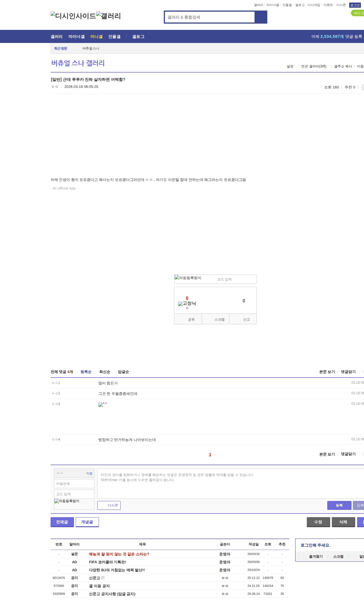
Task: Open the 설정 dropdown near gallery title
Action: click(290, 66)
